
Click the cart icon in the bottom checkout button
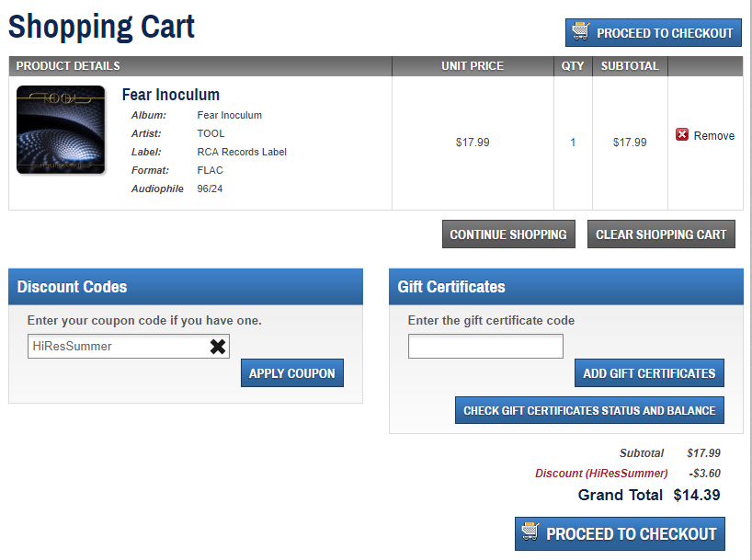530,531
